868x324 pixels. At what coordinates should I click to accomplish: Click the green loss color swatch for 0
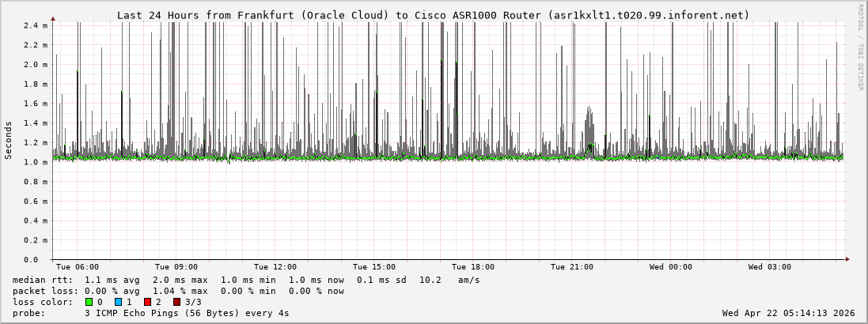pos(89,302)
